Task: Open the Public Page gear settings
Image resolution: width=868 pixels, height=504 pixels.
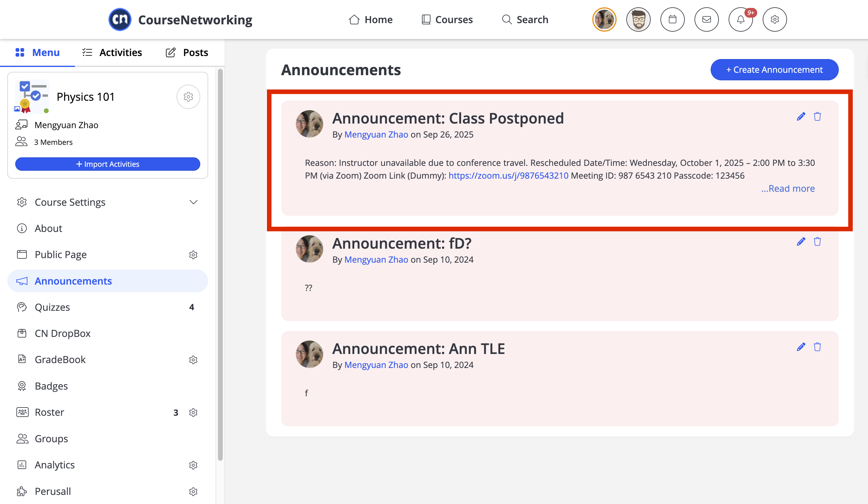Action: tap(193, 255)
